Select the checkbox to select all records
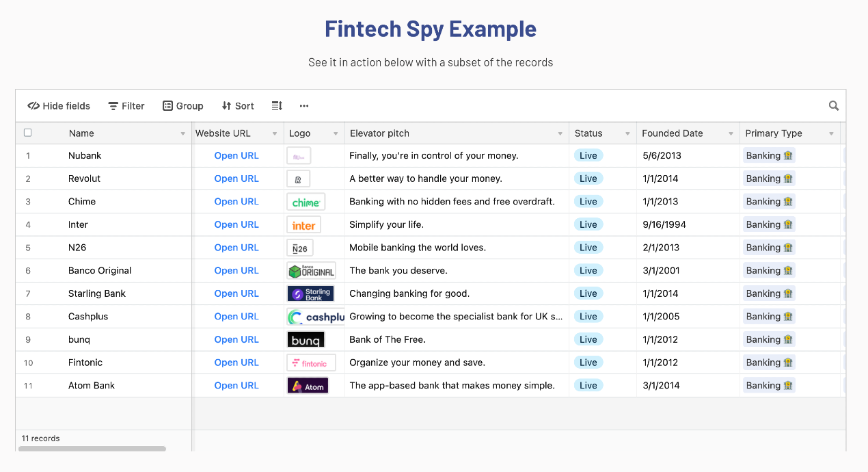This screenshot has height=472, width=868. coord(27,133)
